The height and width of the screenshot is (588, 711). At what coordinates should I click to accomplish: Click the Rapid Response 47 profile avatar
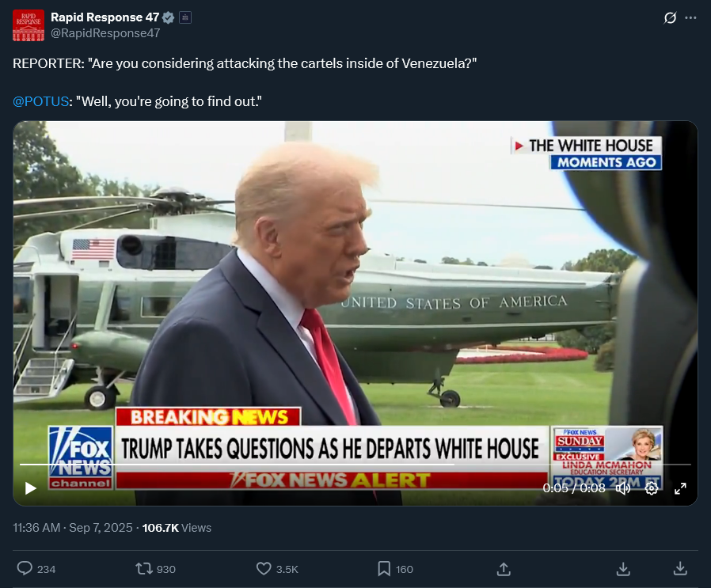(x=28, y=25)
